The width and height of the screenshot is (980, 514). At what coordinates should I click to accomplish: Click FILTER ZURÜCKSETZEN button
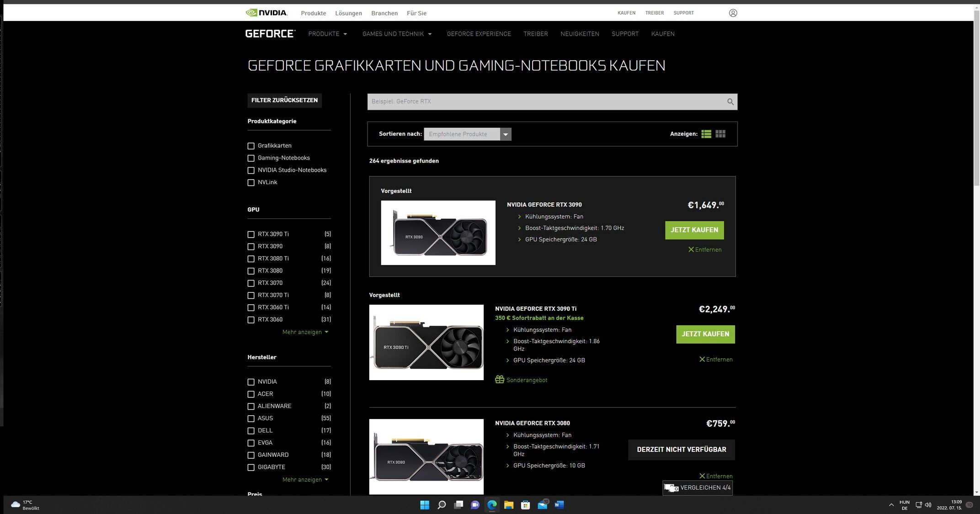[x=284, y=101]
